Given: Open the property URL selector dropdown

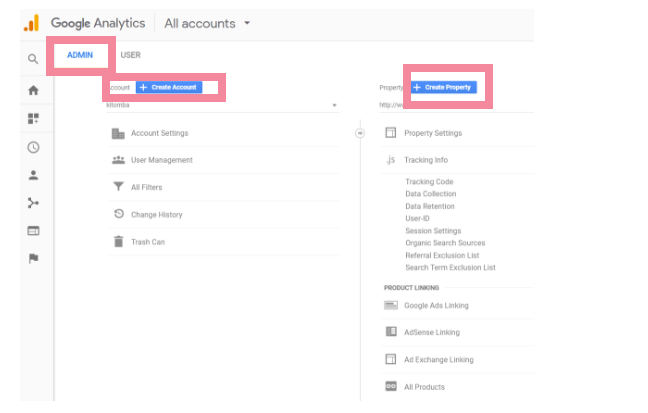Looking at the screenshot, I should [456, 105].
